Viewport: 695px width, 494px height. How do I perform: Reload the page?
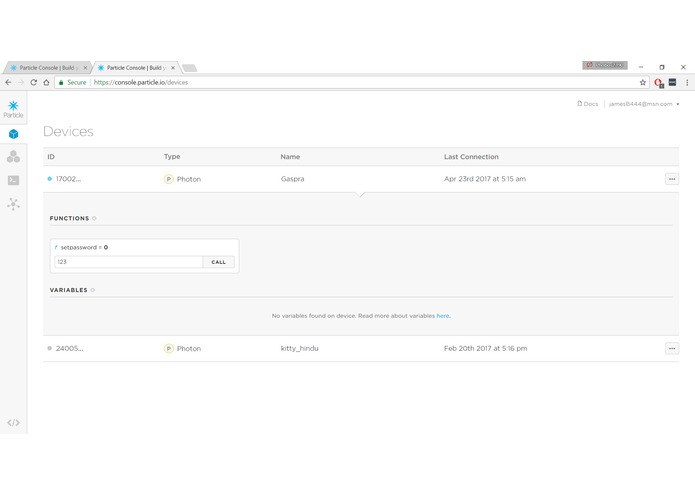[x=34, y=82]
